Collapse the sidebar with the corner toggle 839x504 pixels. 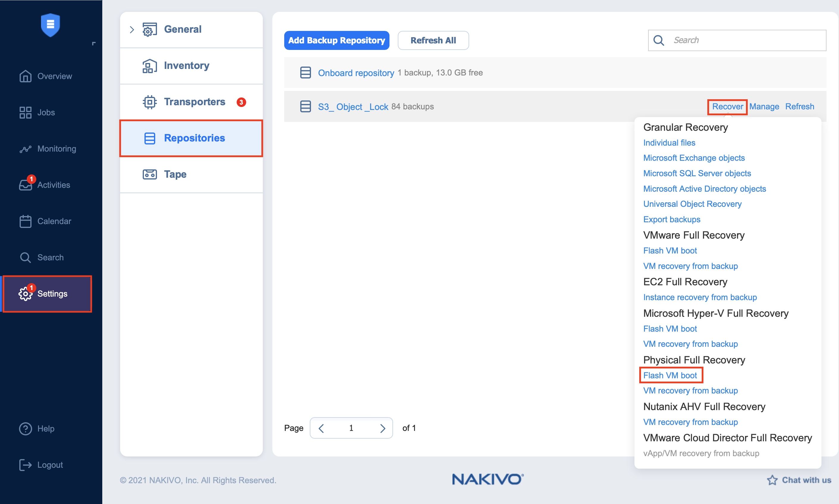click(x=94, y=43)
